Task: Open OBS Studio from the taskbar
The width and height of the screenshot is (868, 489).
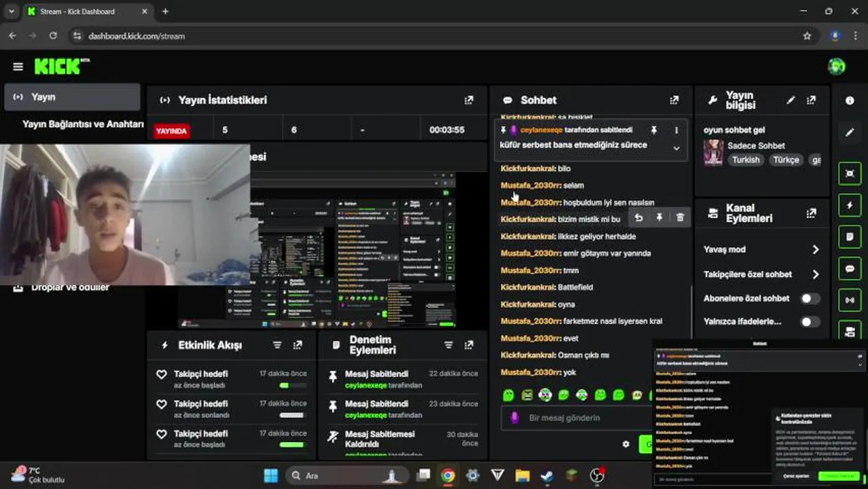Action: coord(597,475)
